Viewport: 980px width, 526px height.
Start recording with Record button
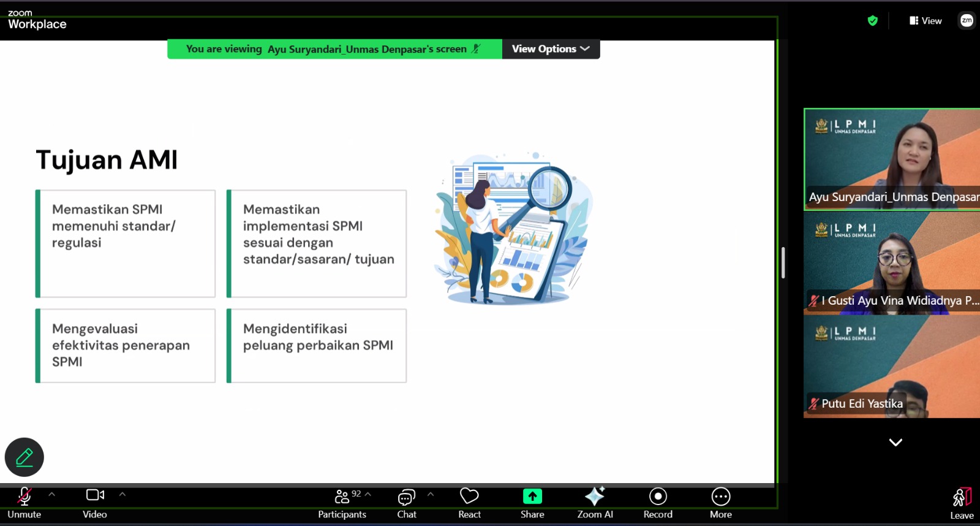point(658,503)
